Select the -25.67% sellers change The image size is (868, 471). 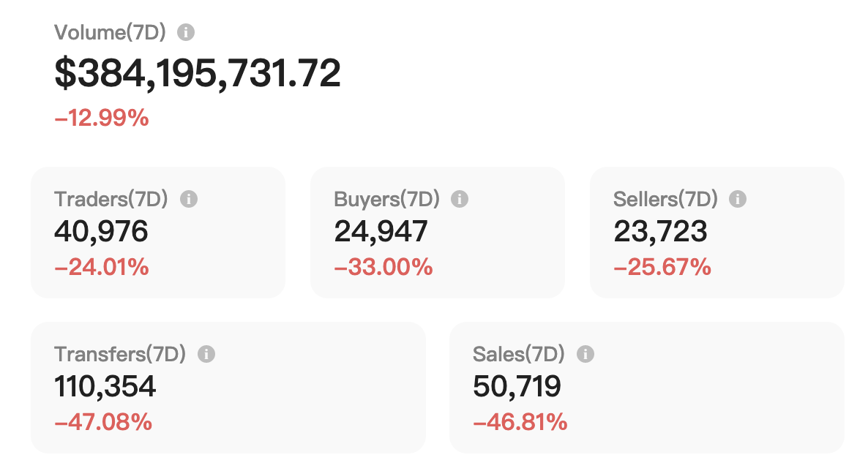[662, 267]
